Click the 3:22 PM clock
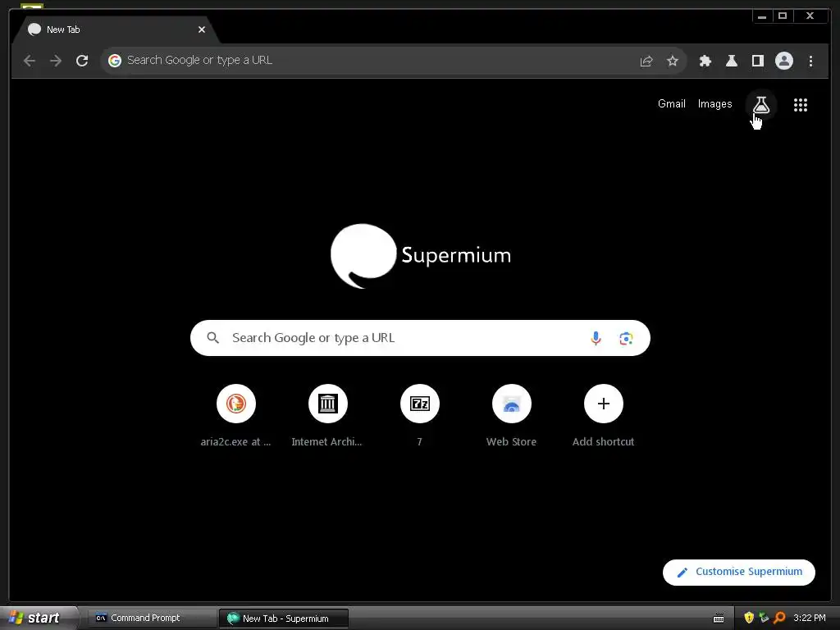Image resolution: width=840 pixels, height=630 pixels. click(x=810, y=619)
